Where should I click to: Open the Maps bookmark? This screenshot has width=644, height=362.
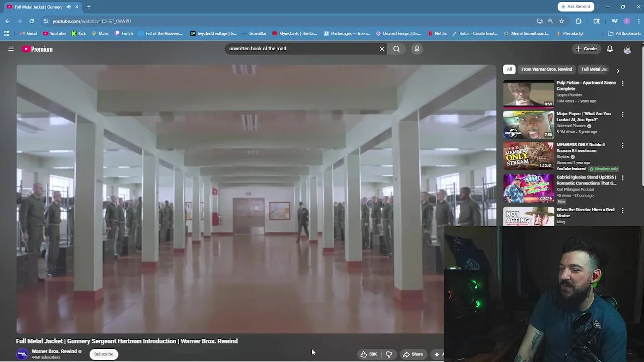100,34
